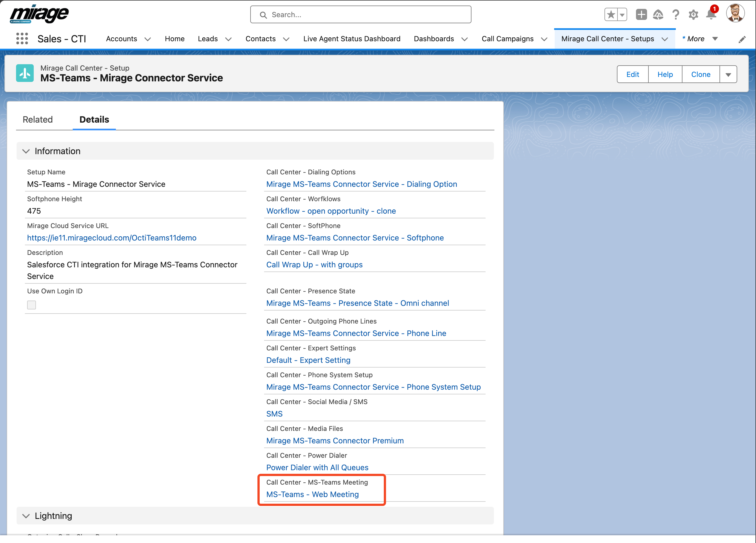Image resolution: width=756 pixels, height=543 pixels.
Task: Click the edit navigation pencil icon
Action: [742, 39]
